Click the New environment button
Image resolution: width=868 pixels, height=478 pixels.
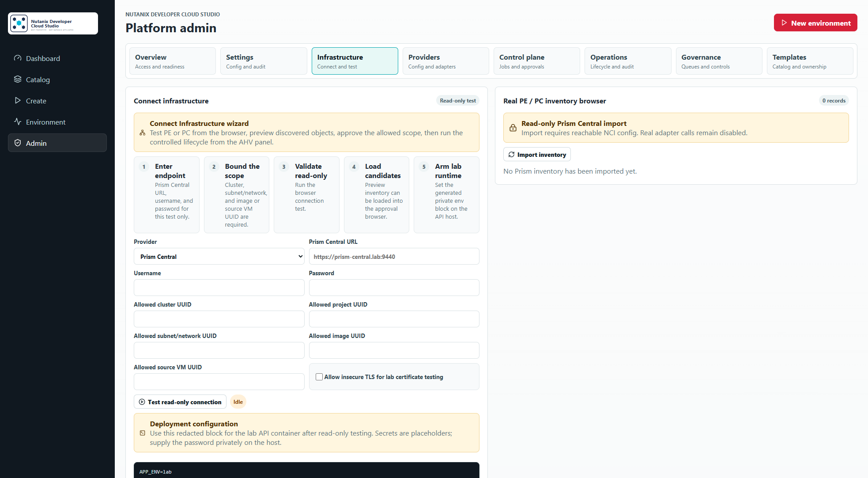(x=815, y=23)
